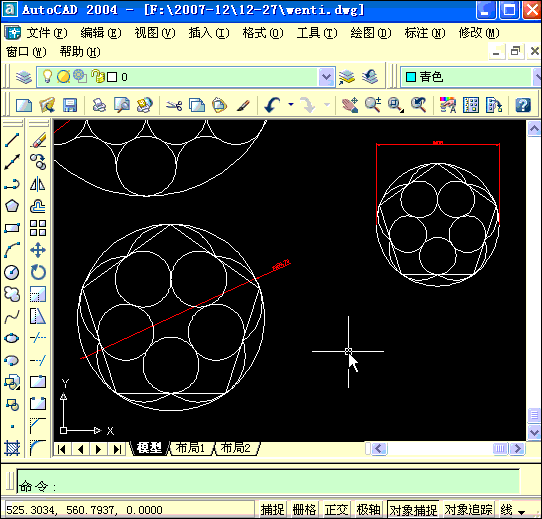Toggle 对象捕捉 object snap in status bar
This screenshot has width=542, height=519.
[x=413, y=510]
